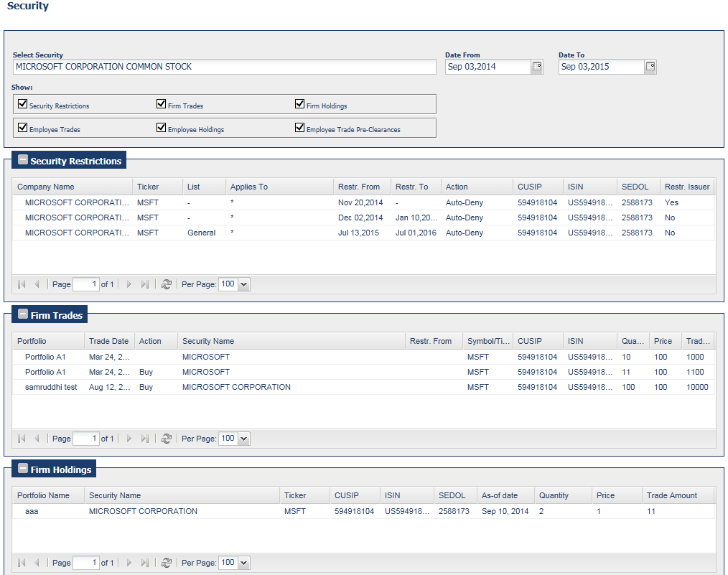The image size is (728, 575).
Task: Collapse the Firm Holdings panel
Action: [23, 469]
